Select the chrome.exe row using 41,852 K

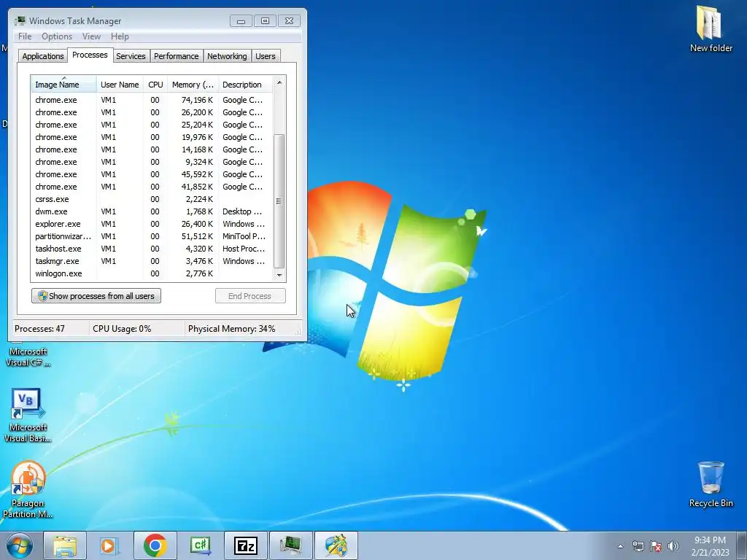click(x=152, y=187)
